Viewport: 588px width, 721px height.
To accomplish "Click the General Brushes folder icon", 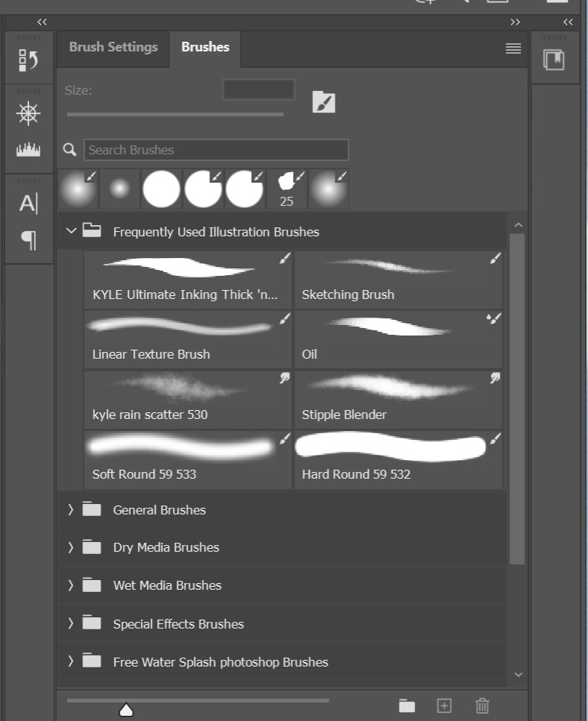I will [x=92, y=509].
